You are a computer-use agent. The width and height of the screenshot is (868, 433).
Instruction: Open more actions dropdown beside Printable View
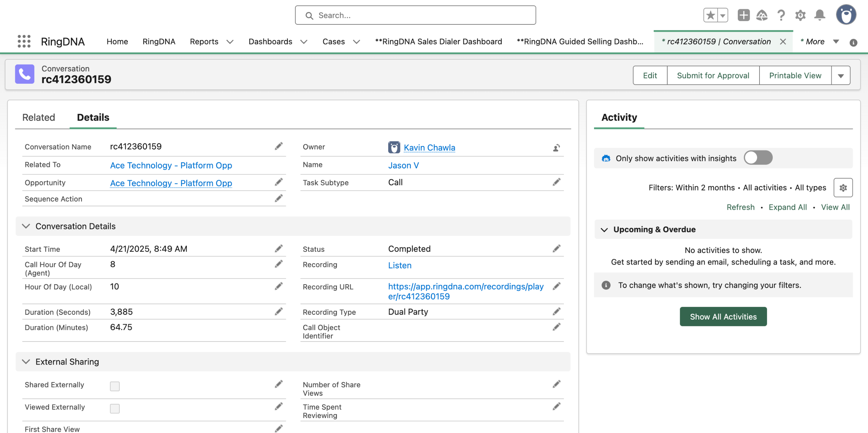coord(841,76)
